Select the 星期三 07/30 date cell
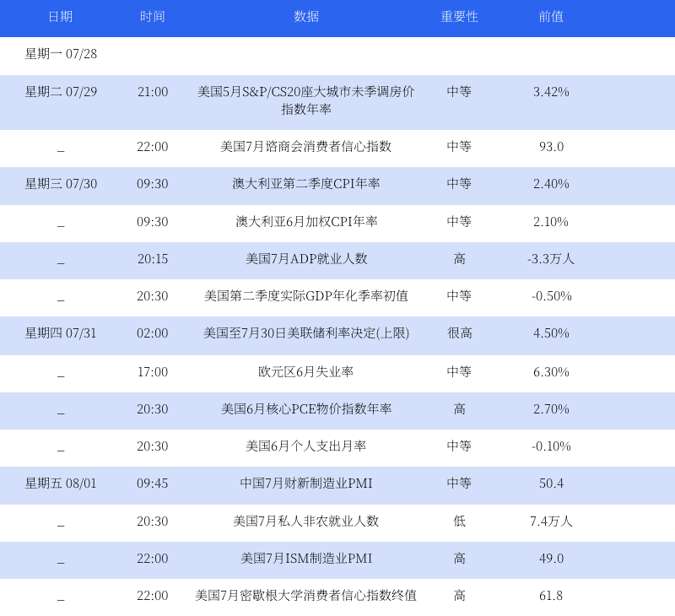675x616 pixels. coord(61,184)
